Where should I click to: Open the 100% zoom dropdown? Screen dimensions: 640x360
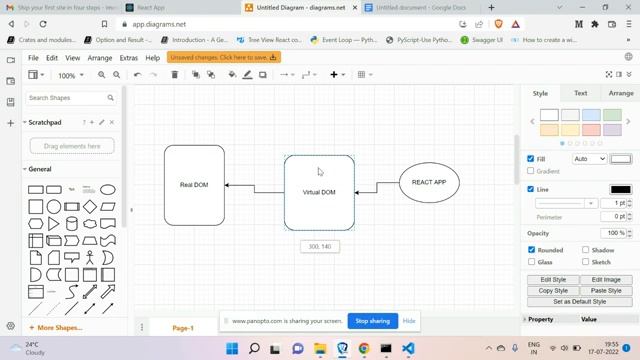click(x=71, y=76)
